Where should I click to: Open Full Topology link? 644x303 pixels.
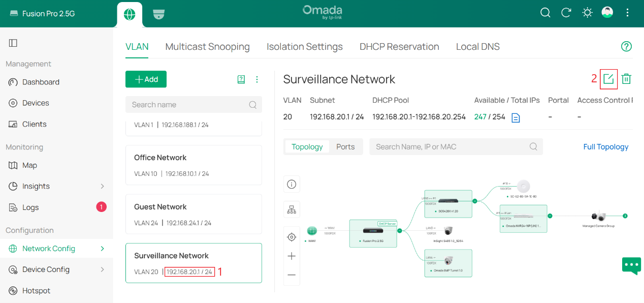click(x=606, y=146)
